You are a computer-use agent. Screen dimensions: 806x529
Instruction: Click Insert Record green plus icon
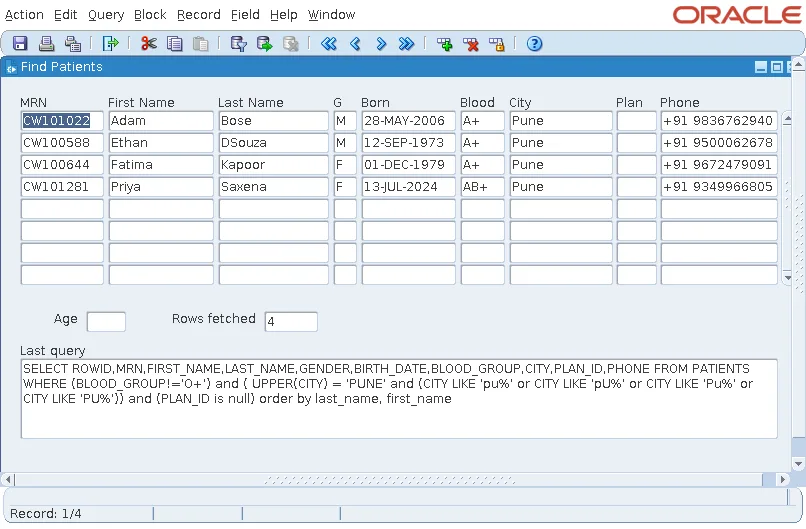coord(445,44)
